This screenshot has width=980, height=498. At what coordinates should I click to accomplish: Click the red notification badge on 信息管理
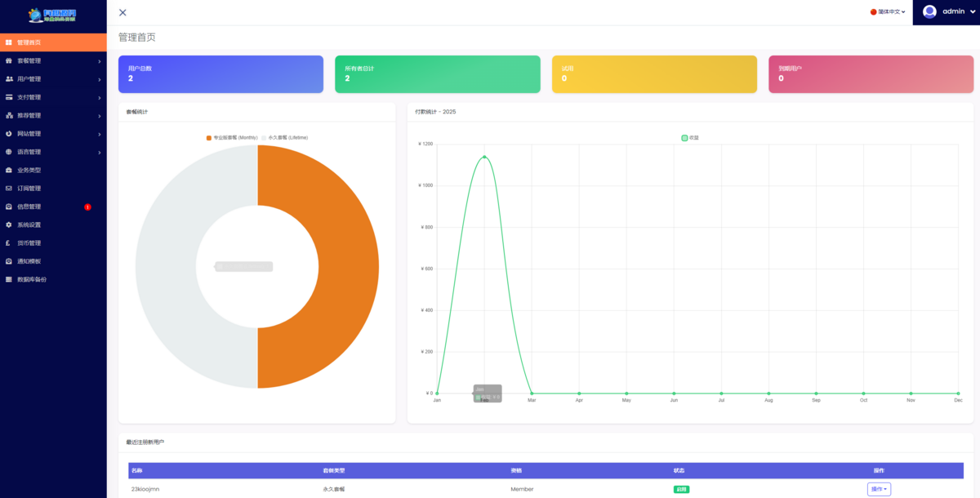click(87, 207)
